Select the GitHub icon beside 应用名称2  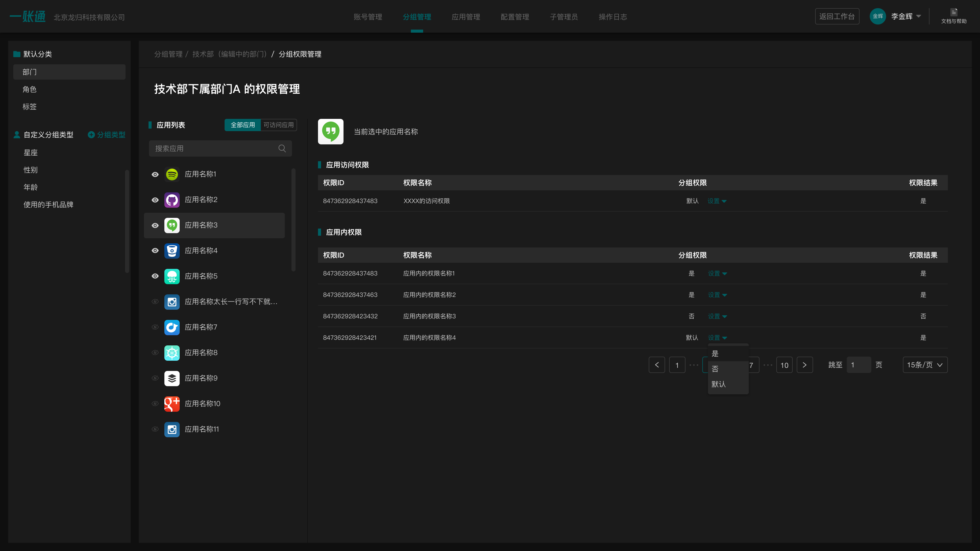172,200
